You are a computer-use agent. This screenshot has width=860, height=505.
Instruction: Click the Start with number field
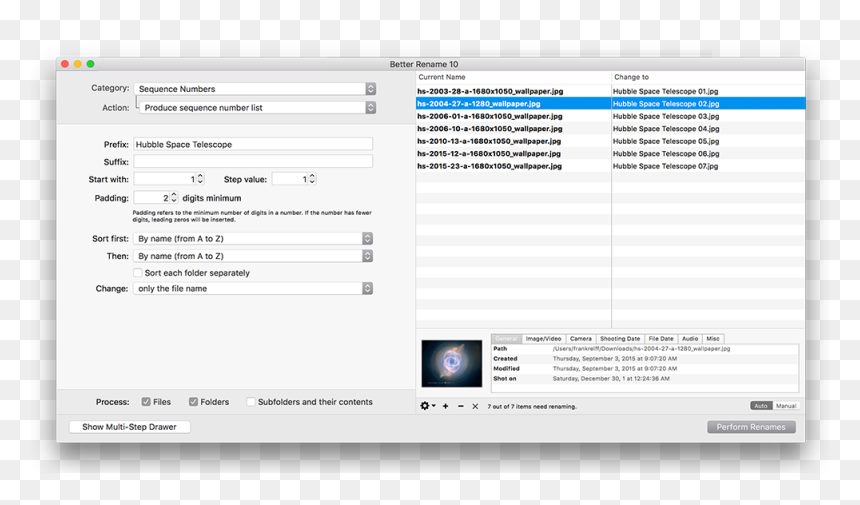(165, 179)
